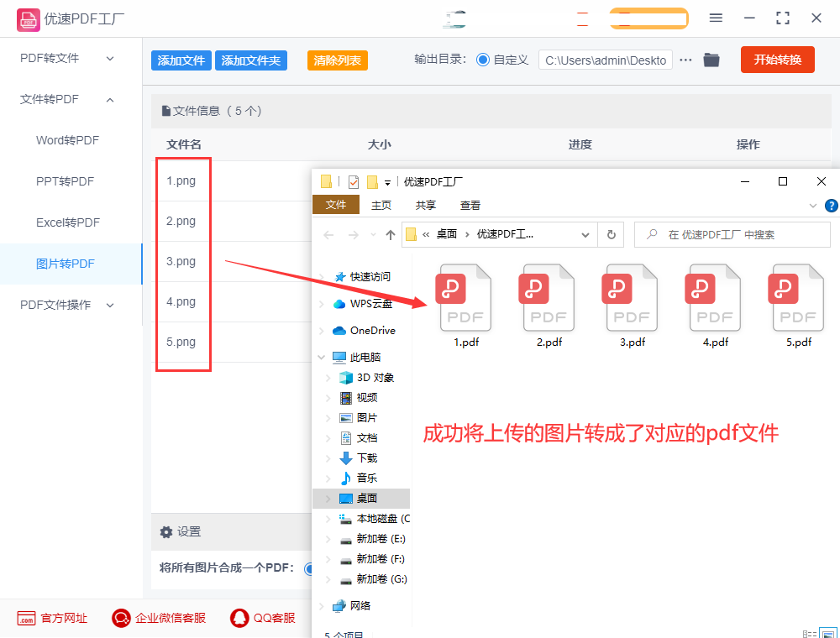
Task: Open recent locations dropdown arrow
Action: 374,234
